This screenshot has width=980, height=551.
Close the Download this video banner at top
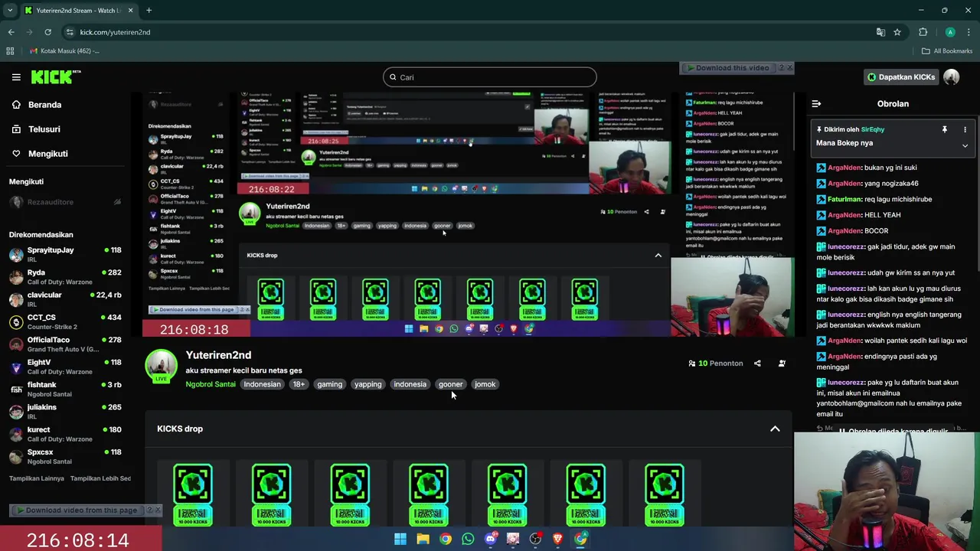point(789,68)
